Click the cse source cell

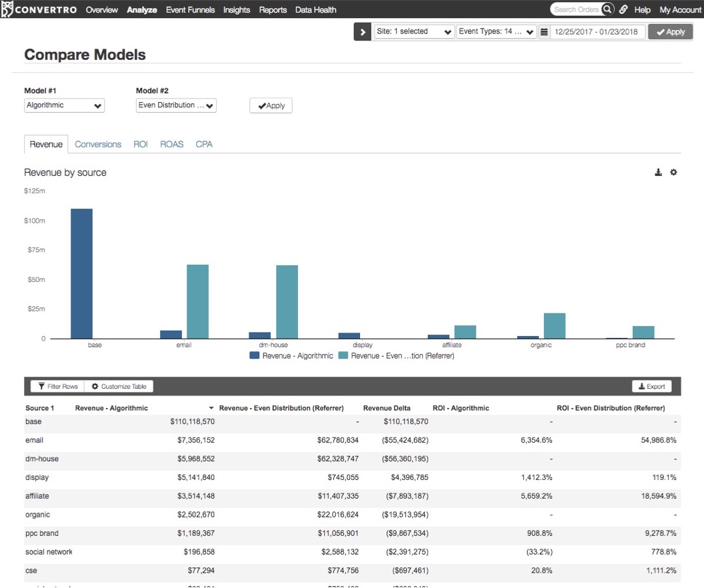31,571
